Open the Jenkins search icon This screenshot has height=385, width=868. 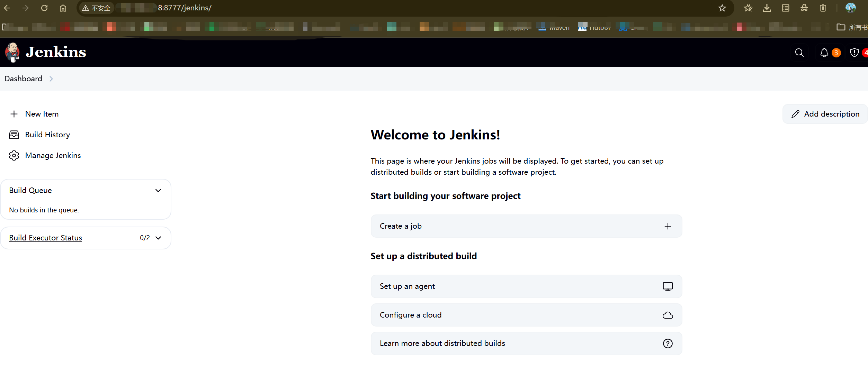799,53
